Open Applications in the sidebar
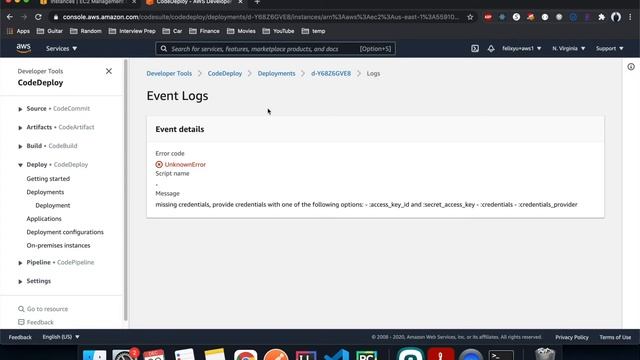 pyautogui.click(x=44, y=219)
